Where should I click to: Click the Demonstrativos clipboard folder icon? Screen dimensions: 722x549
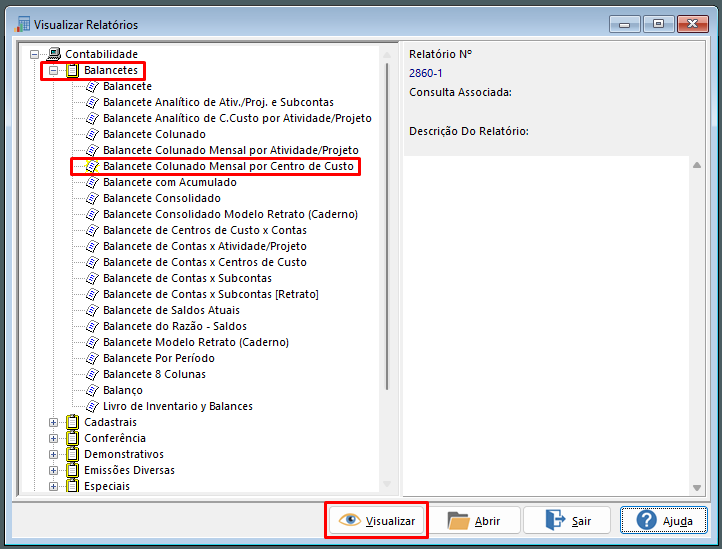pos(73,455)
